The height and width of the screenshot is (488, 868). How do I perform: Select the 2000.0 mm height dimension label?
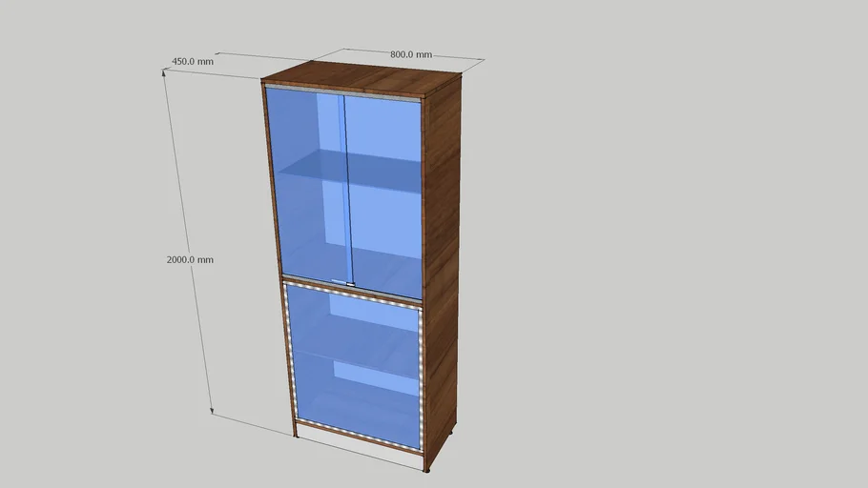tap(190, 259)
